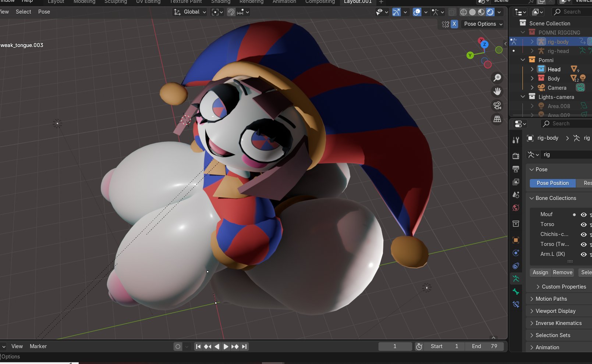This screenshot has width=592, height=364.
Task: Select material preview shading
Action: point(481,12)
